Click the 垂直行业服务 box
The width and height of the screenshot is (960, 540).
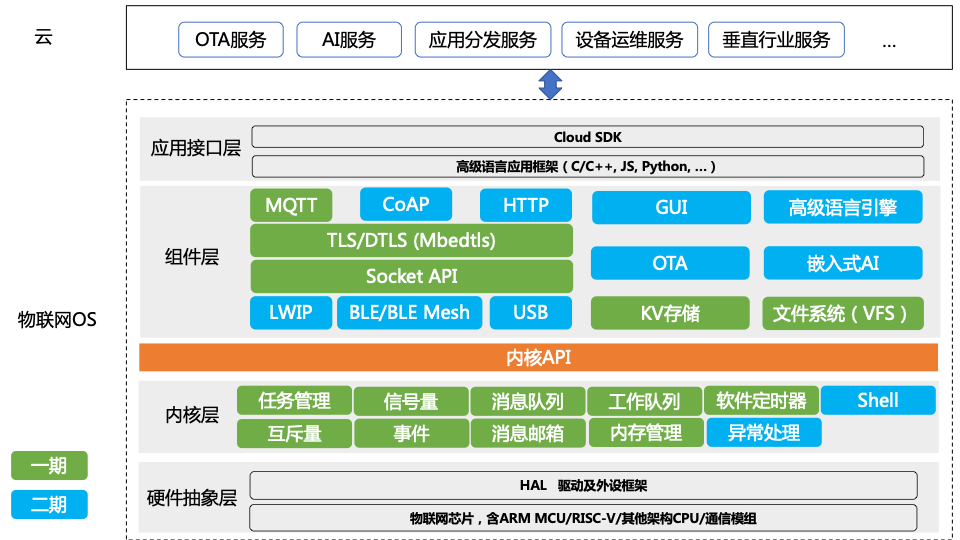(x=776, y=40)
